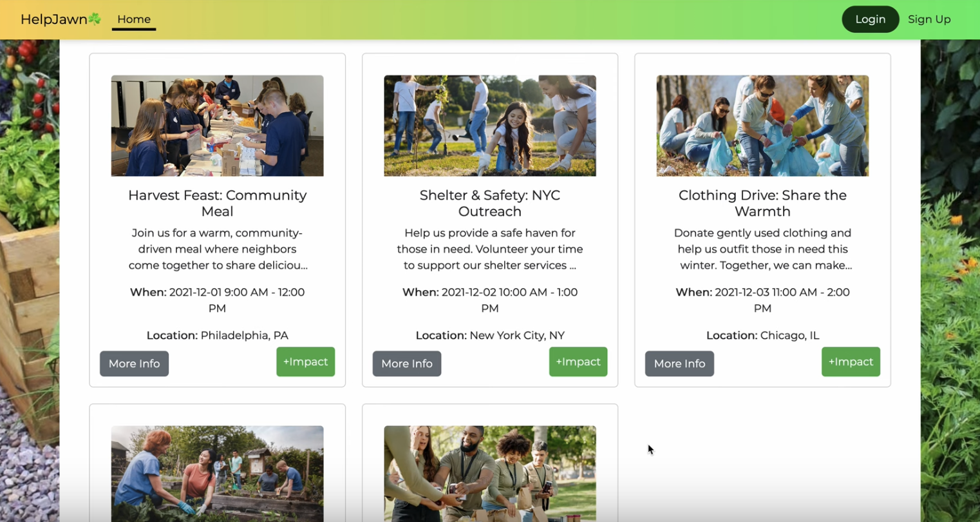Image resolution: width=980 pixels, height=522 pixels.
Task: Click +Impact on the Clothing Drive card
Action: (851, 362)
